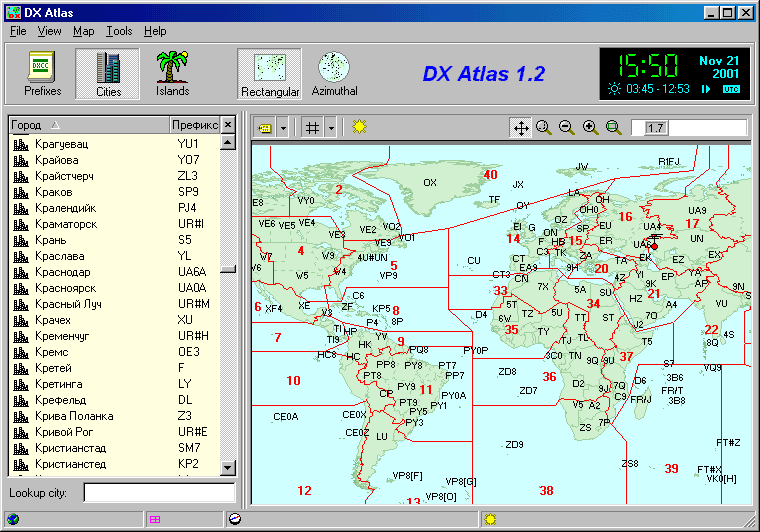
Task: Select the Красноярск city row
Action: pos(114,288)
